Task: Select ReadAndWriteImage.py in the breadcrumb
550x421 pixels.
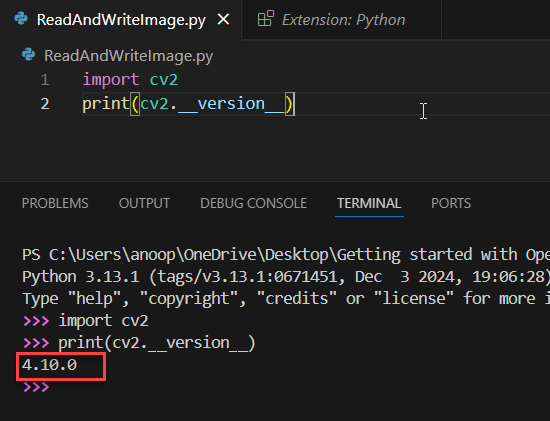Action: point(128,56)
